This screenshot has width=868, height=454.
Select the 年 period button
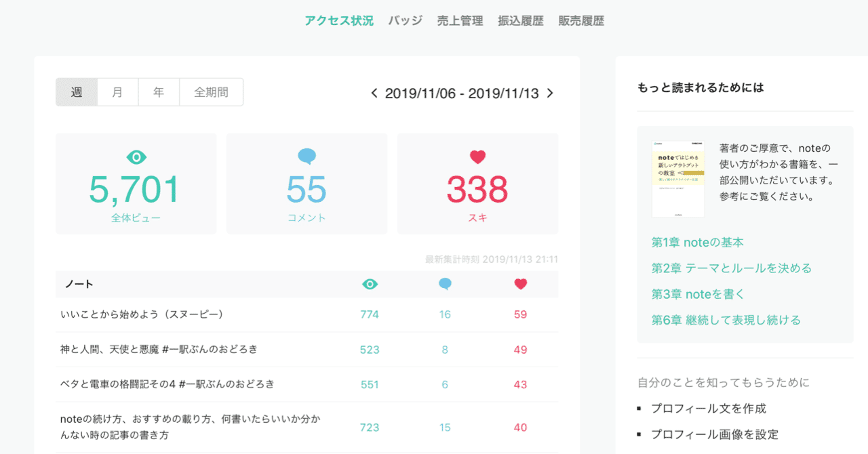click(x=159, y=92)
